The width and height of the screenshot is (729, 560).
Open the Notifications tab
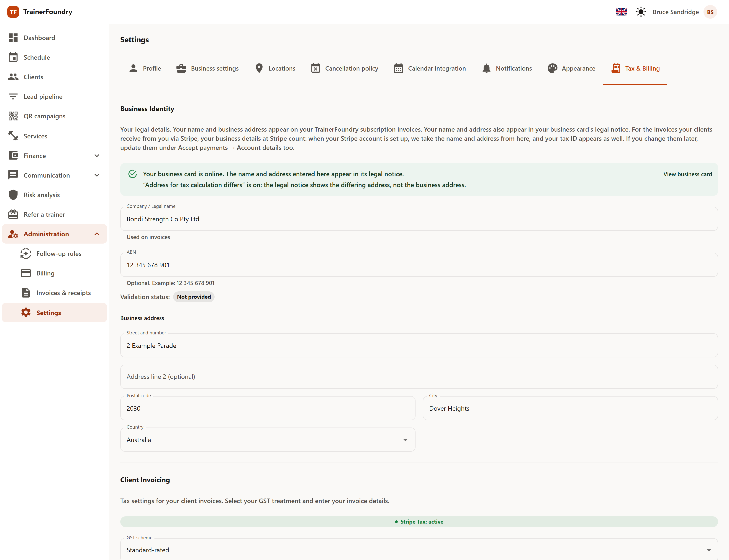tap(507, 68)
